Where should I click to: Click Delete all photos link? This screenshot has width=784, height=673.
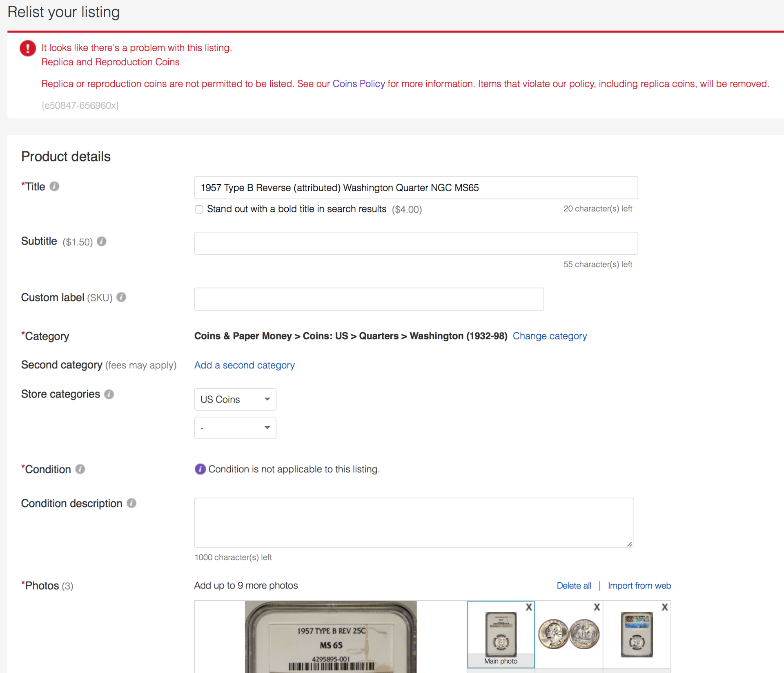coord(574,586)
